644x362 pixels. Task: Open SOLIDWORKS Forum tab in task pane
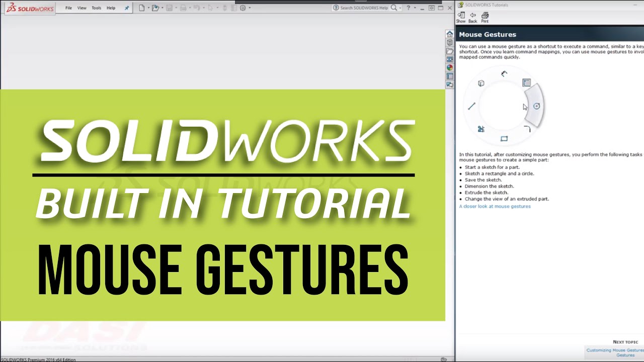point(450,85)
